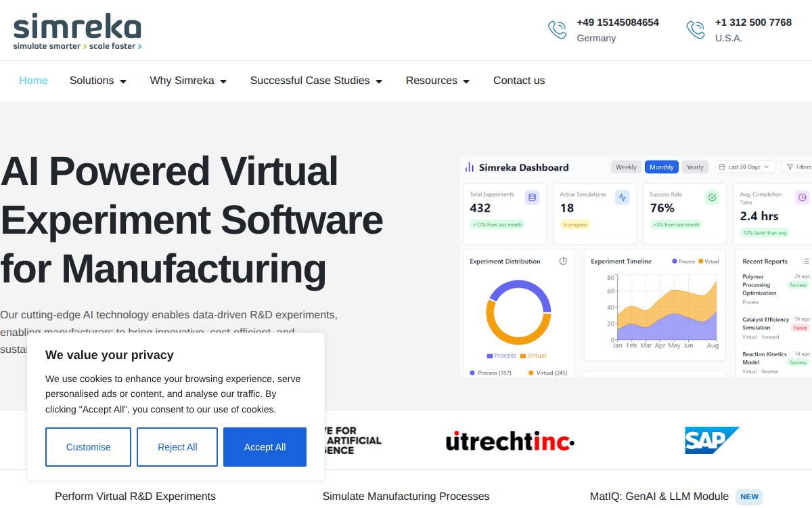Image resolution: width=812 pixels, height=508 pixels.
Task: Click the Experiment Distribution donut chart
Action: 518,312
